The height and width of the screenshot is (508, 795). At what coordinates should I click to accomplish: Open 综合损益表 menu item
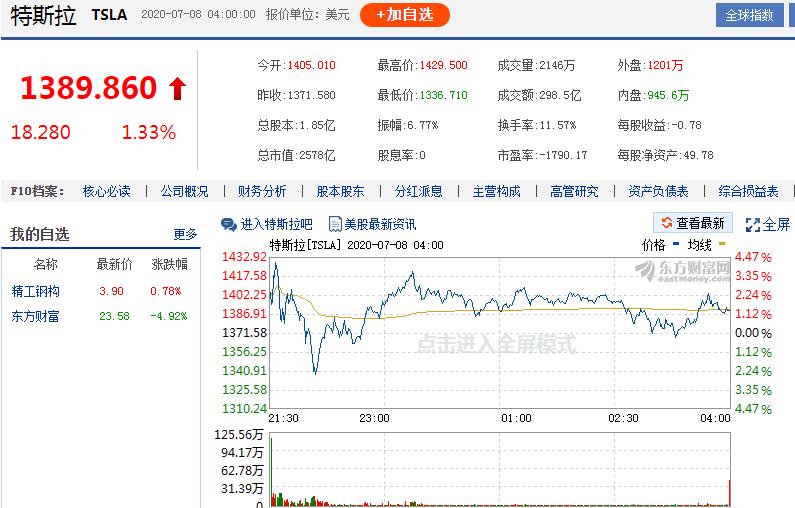[748, 191]
